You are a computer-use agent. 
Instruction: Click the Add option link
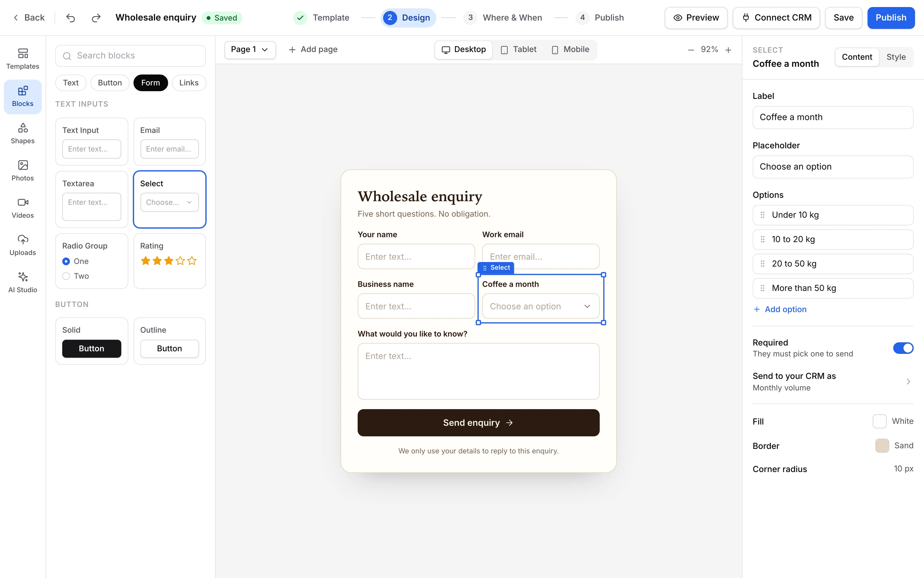[x=780, y=309]
